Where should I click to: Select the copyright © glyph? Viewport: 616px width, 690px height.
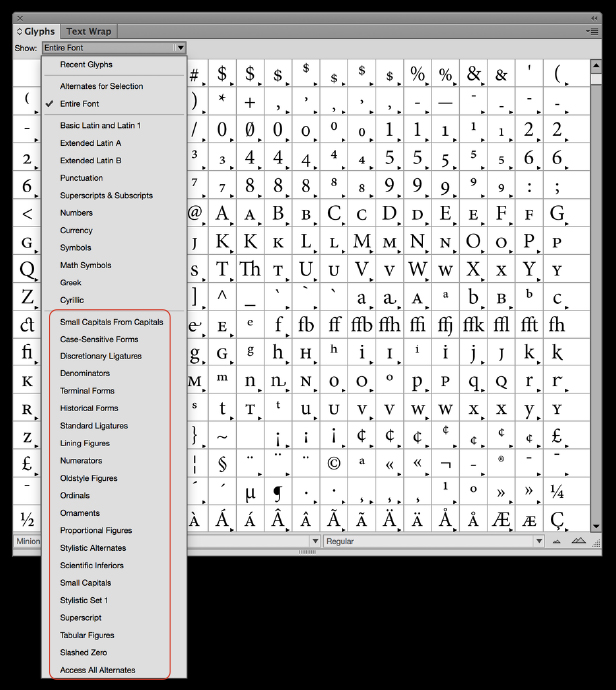tap(334, 463)
